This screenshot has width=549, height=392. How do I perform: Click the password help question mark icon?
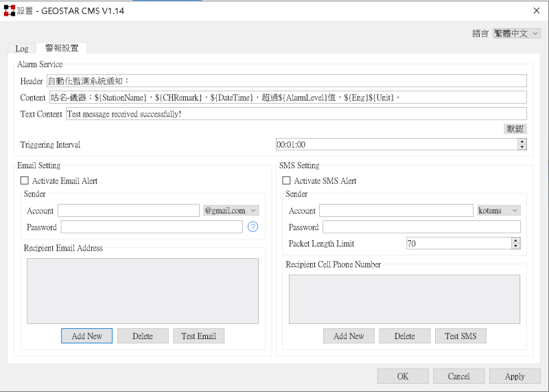(x=253, y=227)
